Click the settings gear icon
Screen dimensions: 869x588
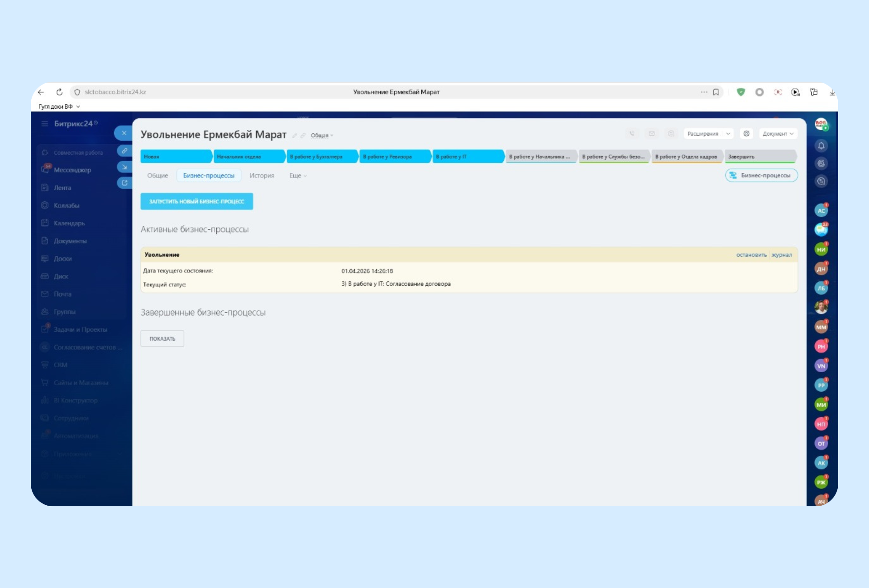(x=746, y=133)
